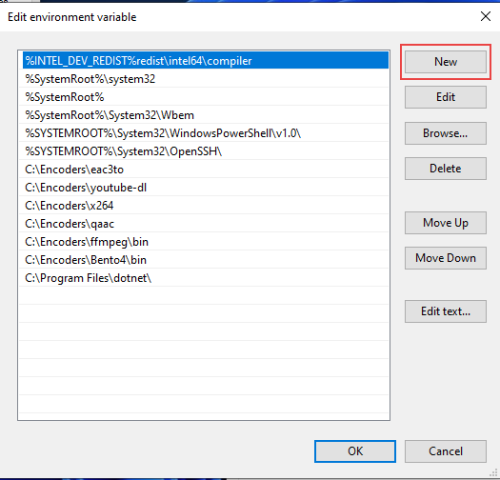Select the C:\Encoders\youtube-dl entry
Viewport: 500px width, 480px height.
[206, 187]
